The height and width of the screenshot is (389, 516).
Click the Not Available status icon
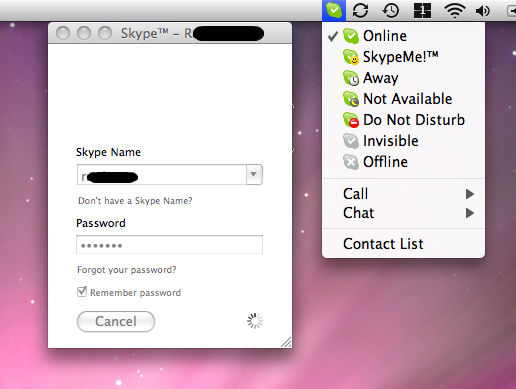pyautogui.click(x=351, y=99)
